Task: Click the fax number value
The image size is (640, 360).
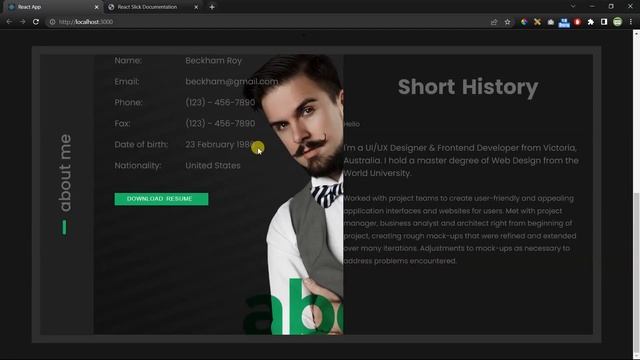Action: pyautogui.click(x=220, y=123)
